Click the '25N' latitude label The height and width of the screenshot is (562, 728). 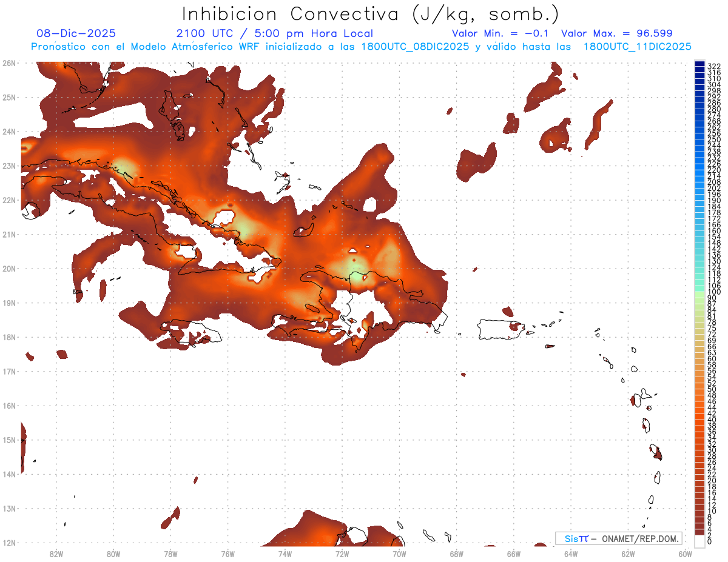(8, 97)
